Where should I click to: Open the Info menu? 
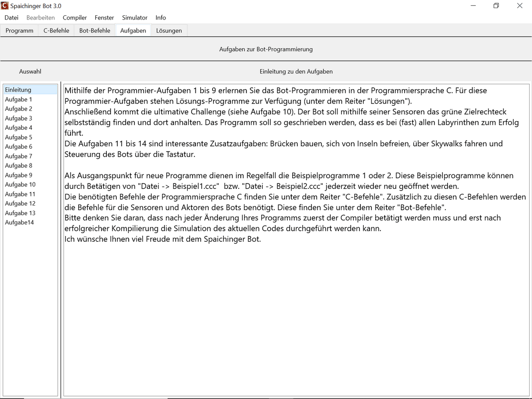[161, 18]
